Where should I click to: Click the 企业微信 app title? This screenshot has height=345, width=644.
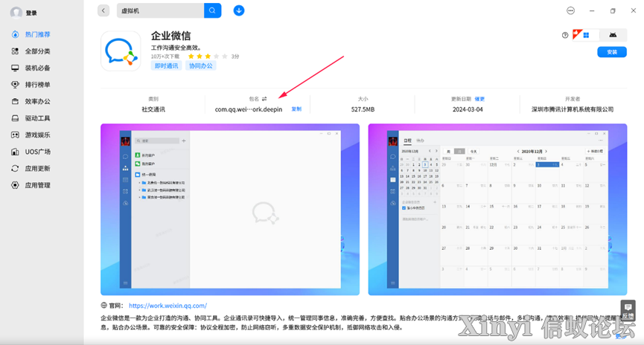coord(170,36)
